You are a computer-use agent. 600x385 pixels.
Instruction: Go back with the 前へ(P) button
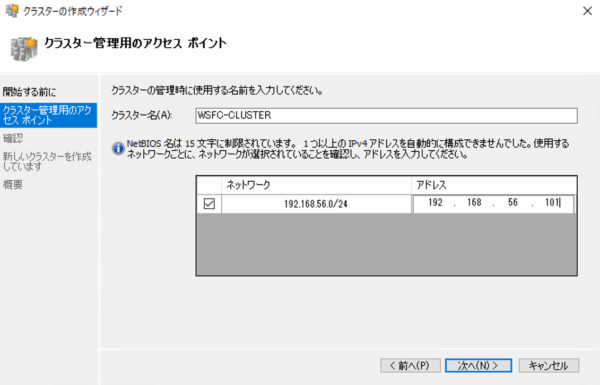point(410,365)
